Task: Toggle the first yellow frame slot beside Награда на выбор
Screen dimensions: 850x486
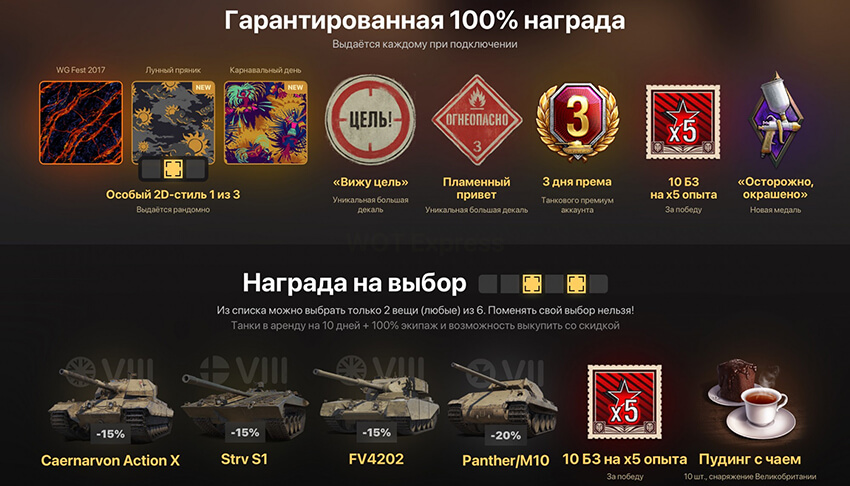Action: click(532, 283)
